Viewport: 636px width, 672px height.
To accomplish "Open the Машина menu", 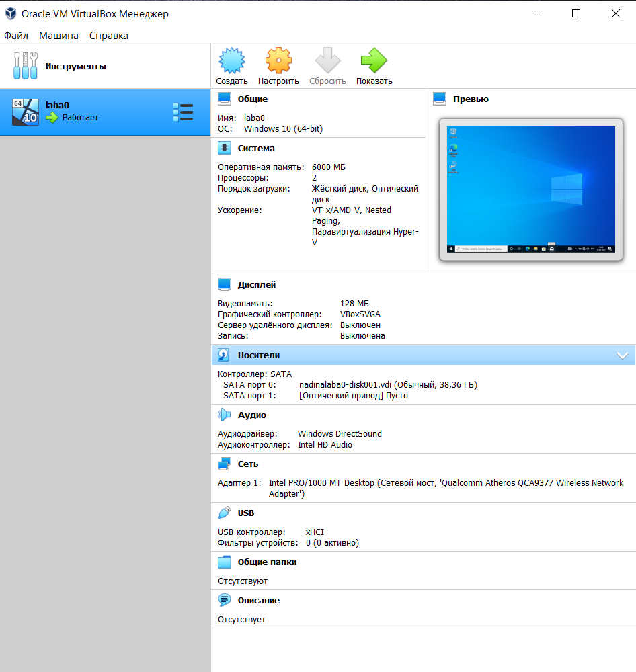I will point(58,36).
